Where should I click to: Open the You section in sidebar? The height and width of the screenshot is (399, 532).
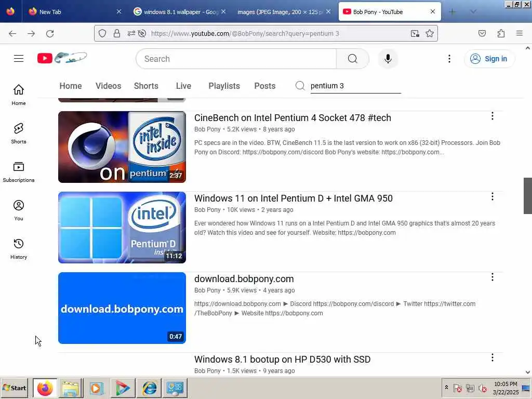pyautogui.click(x=19, y=210)
